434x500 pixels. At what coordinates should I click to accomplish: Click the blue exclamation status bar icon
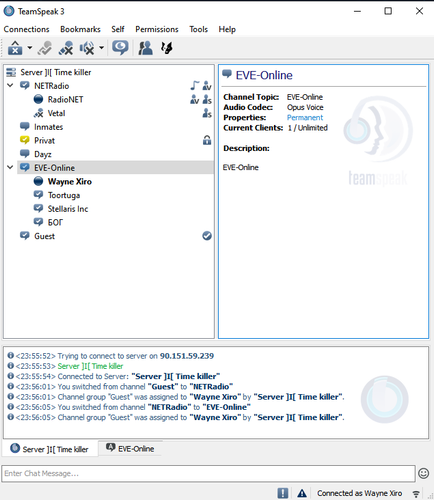(283, 493)
